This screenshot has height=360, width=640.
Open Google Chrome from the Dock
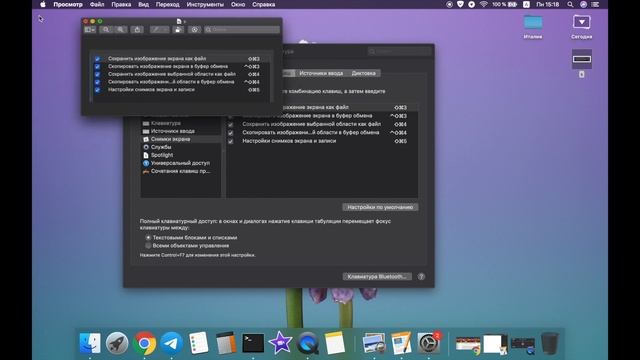144,343
